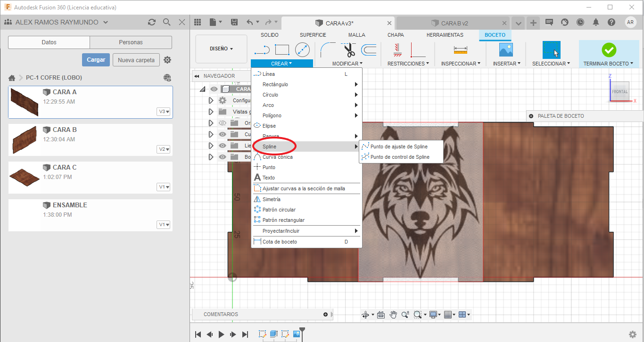This screenshot has height=342, width=644.
Task: Click the notifications bell icon
Action: [x=596, y=22]
